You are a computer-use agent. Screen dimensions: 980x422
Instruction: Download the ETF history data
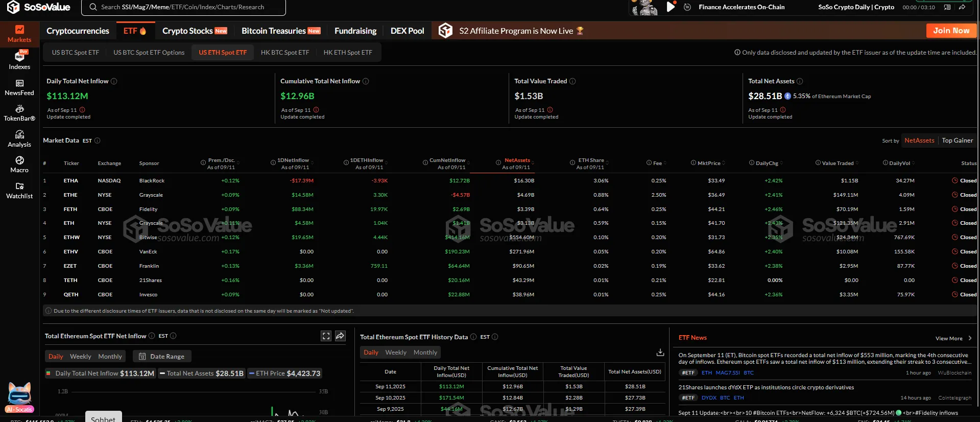660,353
